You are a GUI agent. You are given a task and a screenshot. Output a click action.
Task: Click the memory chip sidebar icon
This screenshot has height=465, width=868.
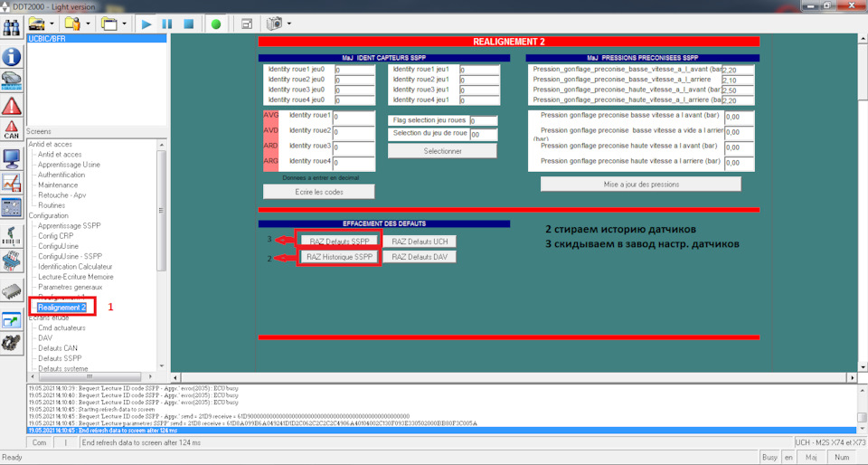[x=12, y=289]
